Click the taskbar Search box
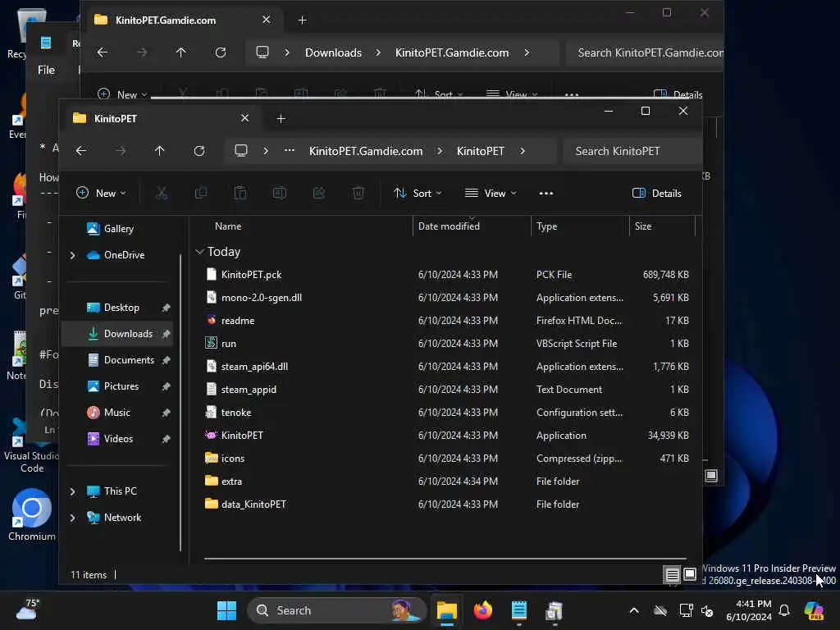 pyautogui.click(x=336, y=610)
